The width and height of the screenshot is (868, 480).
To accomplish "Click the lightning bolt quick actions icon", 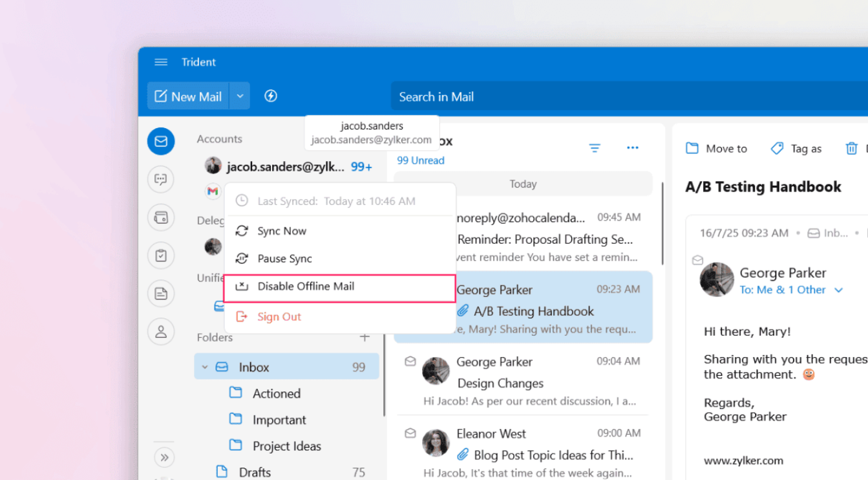I will pyautogui.click(x=271, y=96).
